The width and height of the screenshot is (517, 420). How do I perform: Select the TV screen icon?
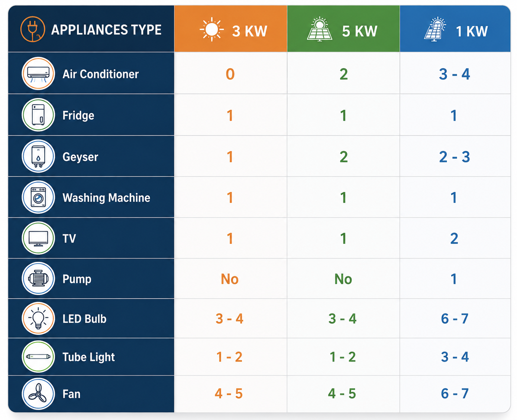(38, 238)
